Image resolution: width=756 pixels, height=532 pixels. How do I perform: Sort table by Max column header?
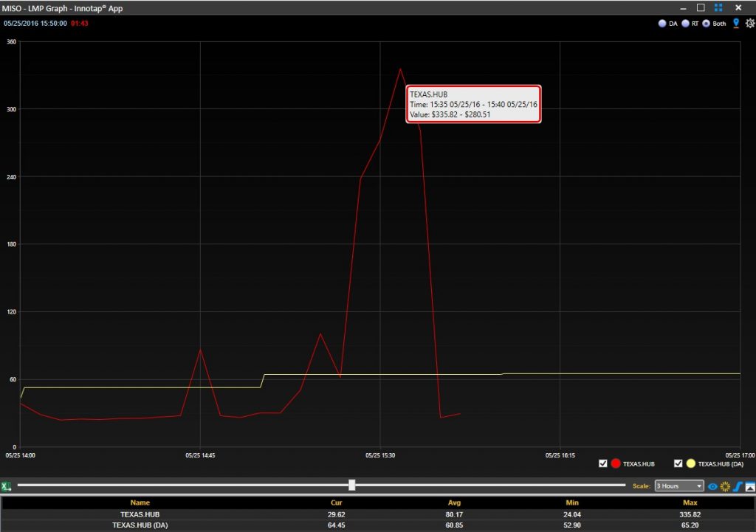690,502
